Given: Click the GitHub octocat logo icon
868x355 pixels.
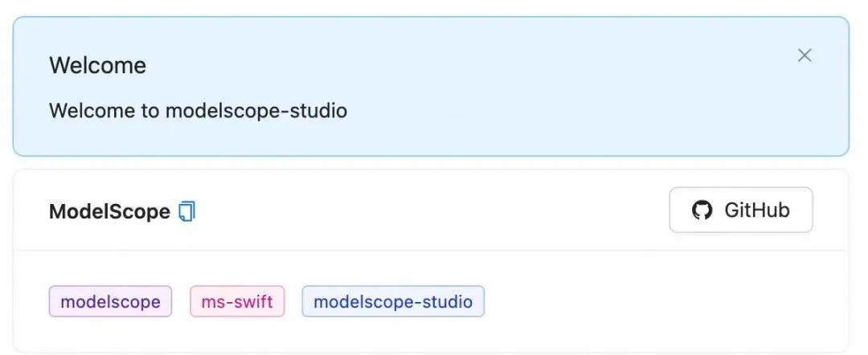Looking at the screenshot, I should [x=702, y=210].
